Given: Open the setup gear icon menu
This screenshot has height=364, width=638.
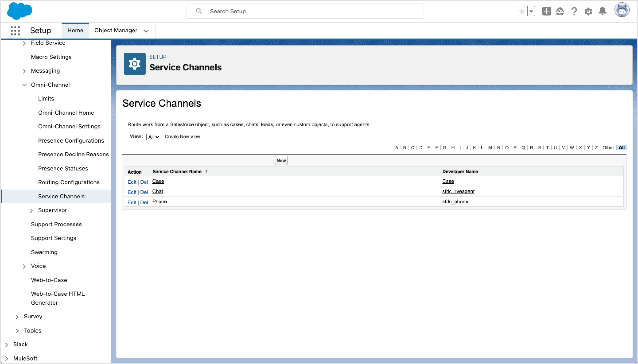Looking at the screenshot, I should 588,11.
